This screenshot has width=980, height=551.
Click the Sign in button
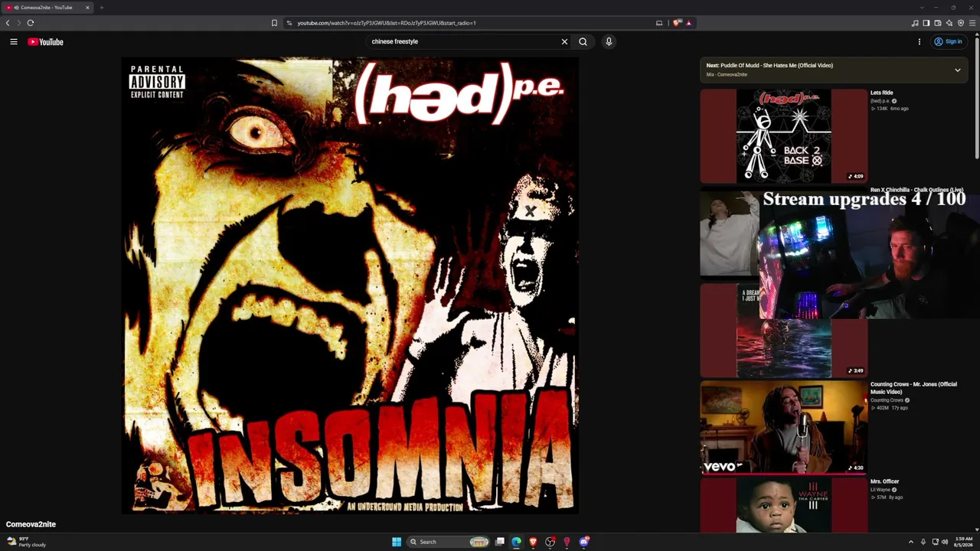pos(948,42)
